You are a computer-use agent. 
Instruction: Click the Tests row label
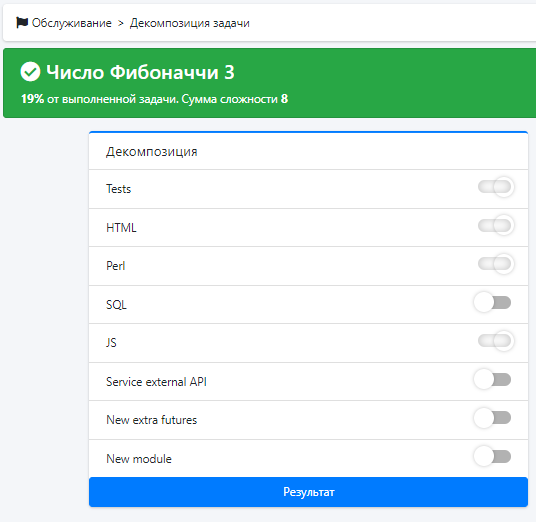tap(118, 189)
